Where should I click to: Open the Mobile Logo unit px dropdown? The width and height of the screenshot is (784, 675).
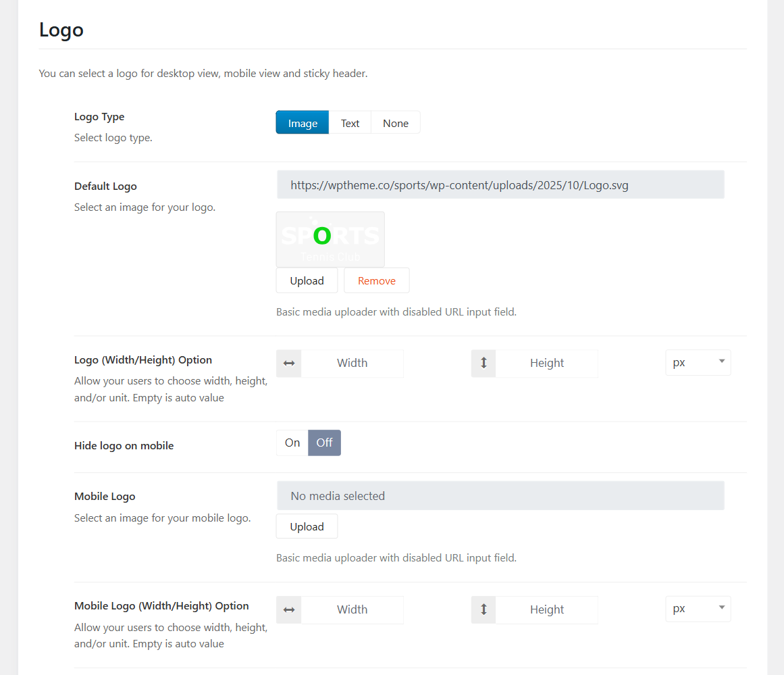tap(698, 609)
